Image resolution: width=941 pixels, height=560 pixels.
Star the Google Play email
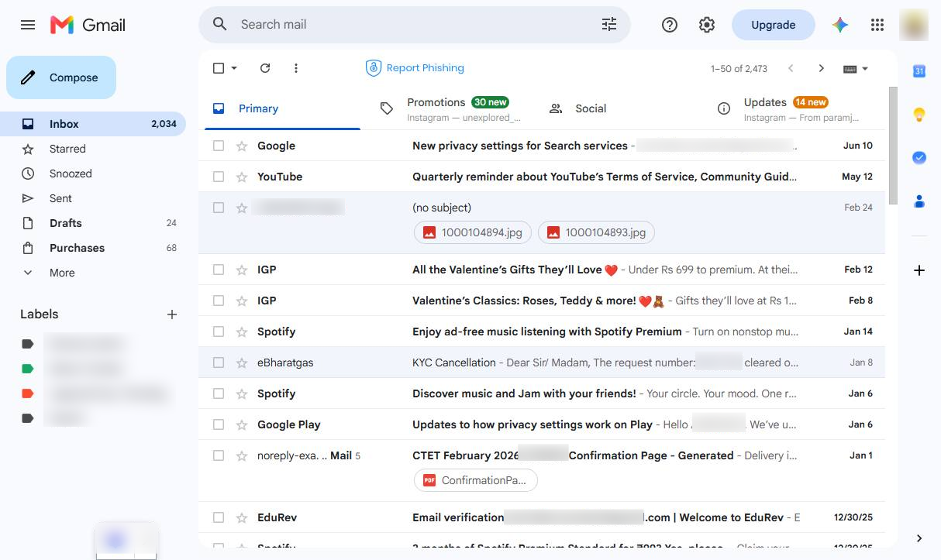pos(242,424)
